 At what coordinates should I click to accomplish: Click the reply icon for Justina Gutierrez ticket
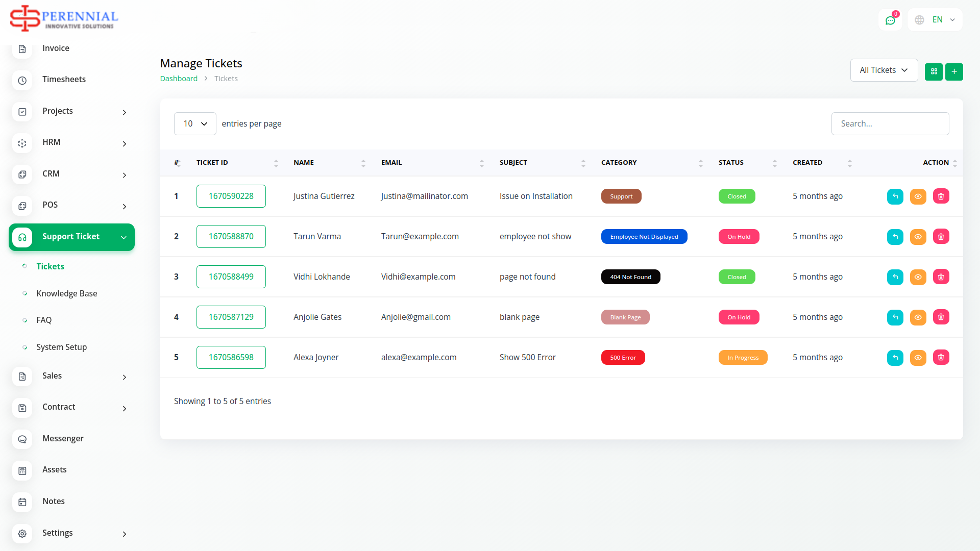[x=895, y=196]
